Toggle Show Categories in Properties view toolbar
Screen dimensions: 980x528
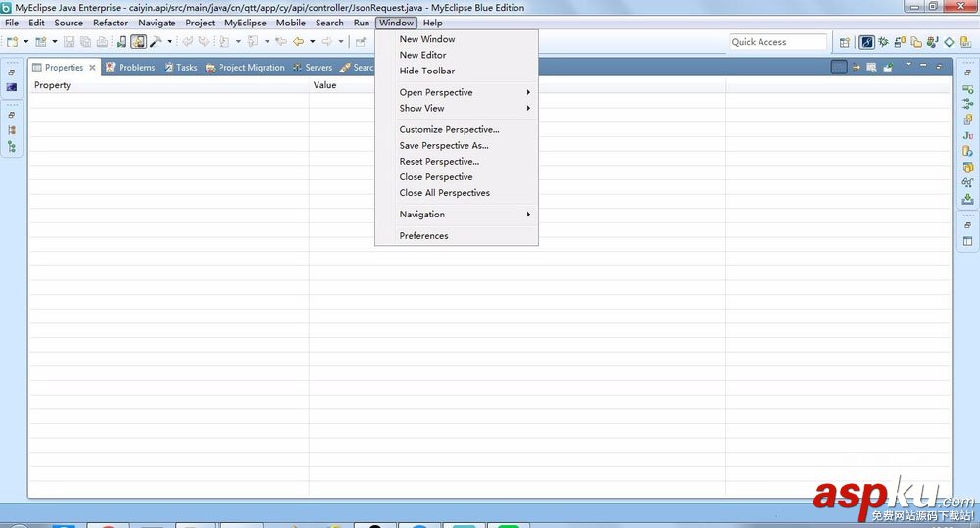[x=838, y=68]
